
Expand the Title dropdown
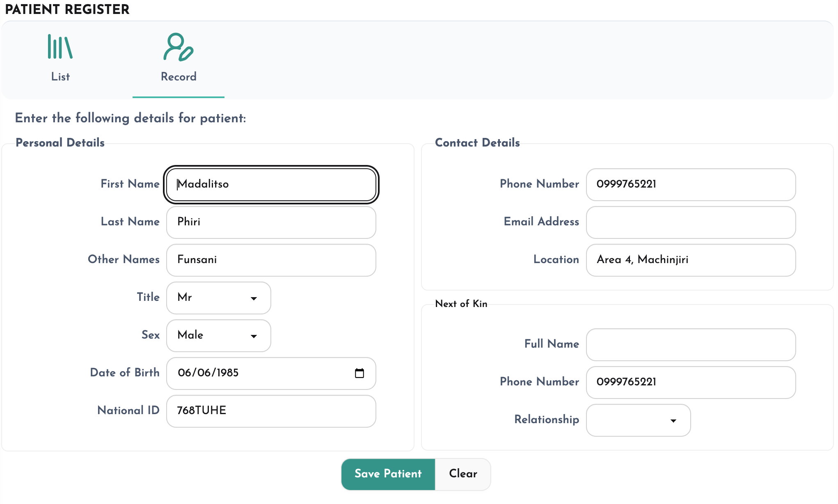click(219, 298)
